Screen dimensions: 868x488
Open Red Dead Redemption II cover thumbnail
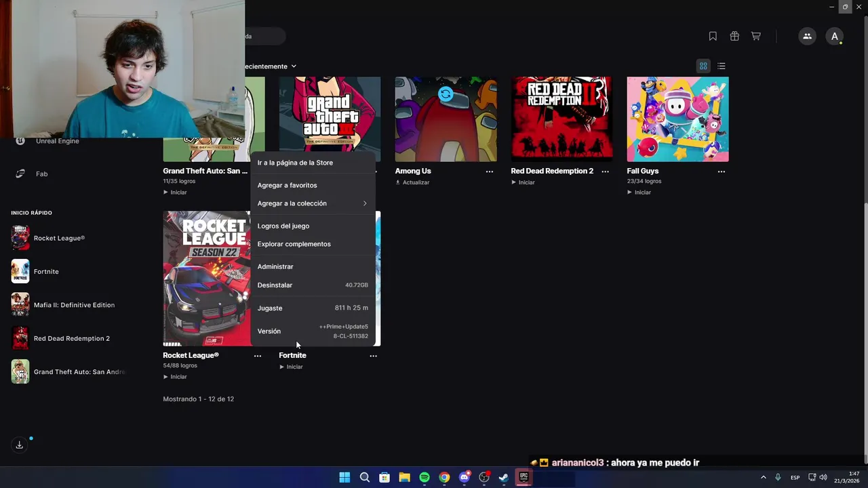click(x=562, y=119)
